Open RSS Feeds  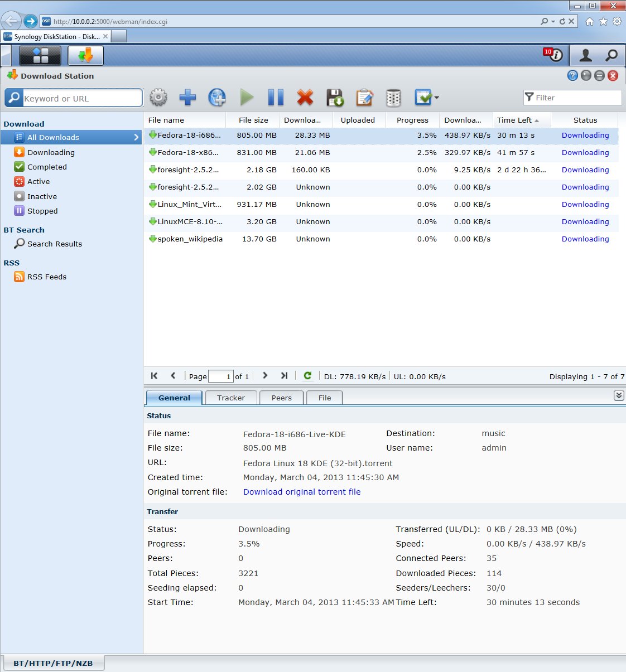(x=47, y=277)
